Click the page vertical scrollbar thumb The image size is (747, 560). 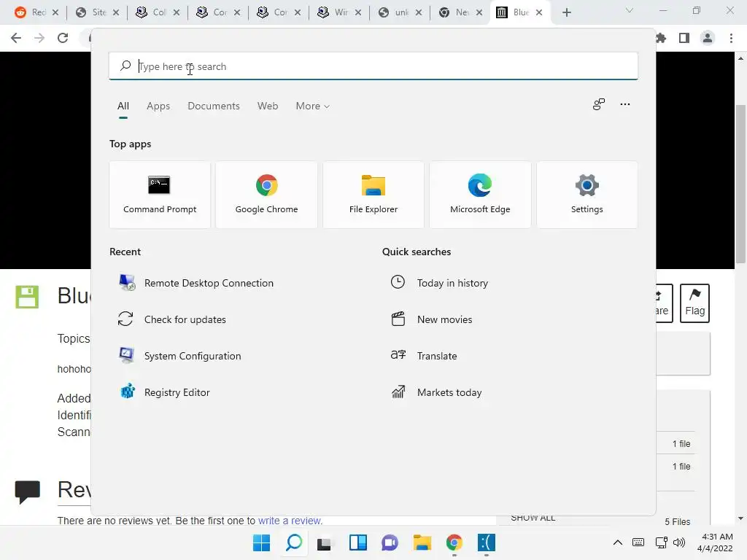pos(740,183)
